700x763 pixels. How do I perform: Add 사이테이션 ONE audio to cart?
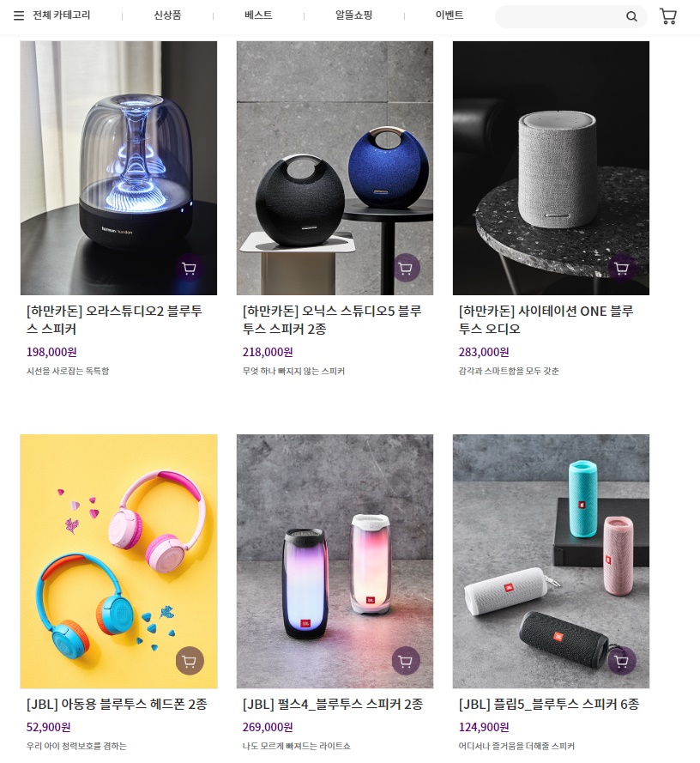pos(622,268)
